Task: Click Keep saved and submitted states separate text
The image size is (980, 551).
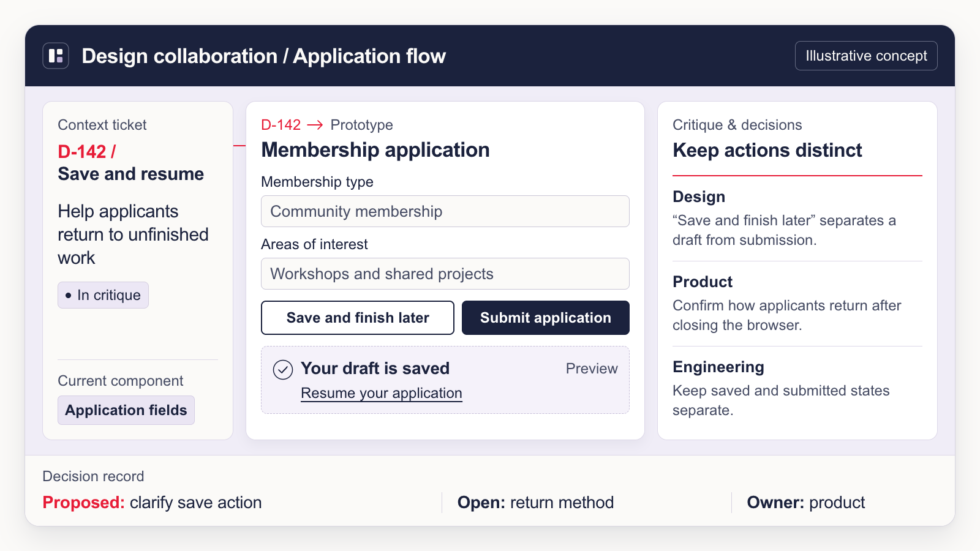Action: click(x=781, y=400)
